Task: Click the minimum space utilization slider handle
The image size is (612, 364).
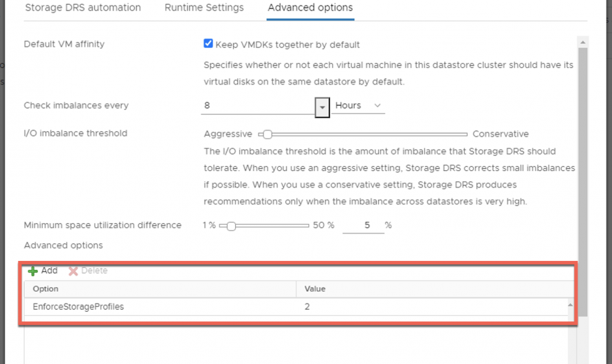Action: click(232, 225)
